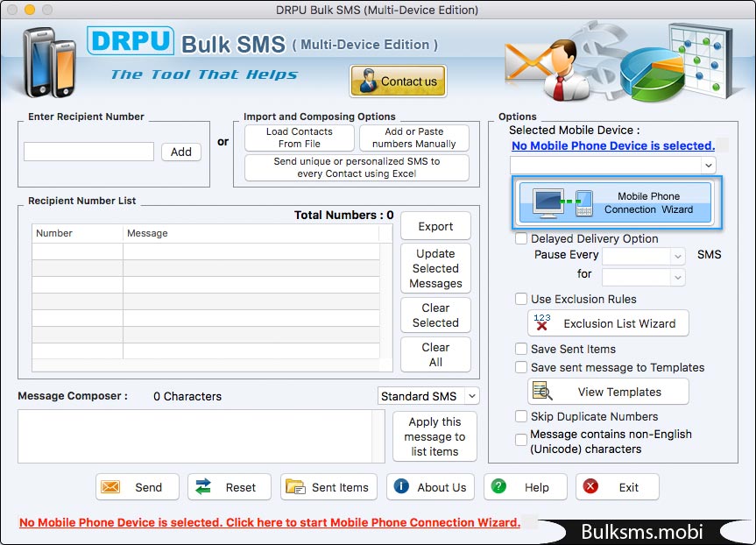Click the 'Total Numbers : 0' label
Viewport: 756px width, 545px height.
[x=343, y=215]
